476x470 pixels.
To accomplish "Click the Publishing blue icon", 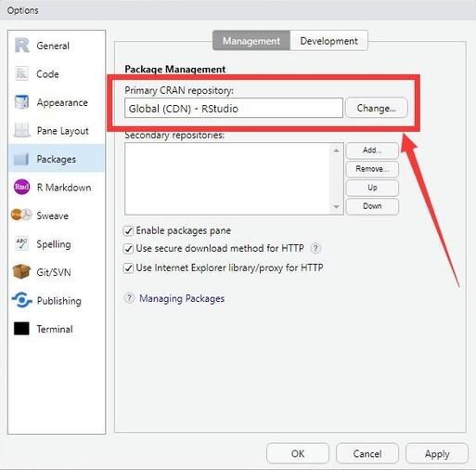I will pos(21,300).
